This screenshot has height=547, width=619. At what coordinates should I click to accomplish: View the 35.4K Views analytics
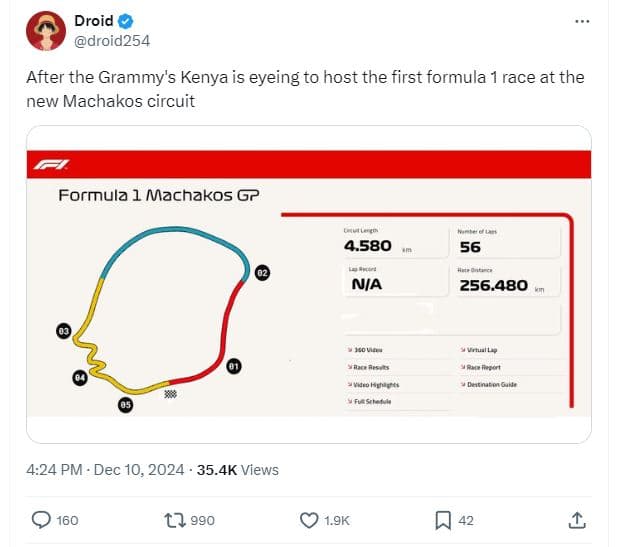(237, 469)
